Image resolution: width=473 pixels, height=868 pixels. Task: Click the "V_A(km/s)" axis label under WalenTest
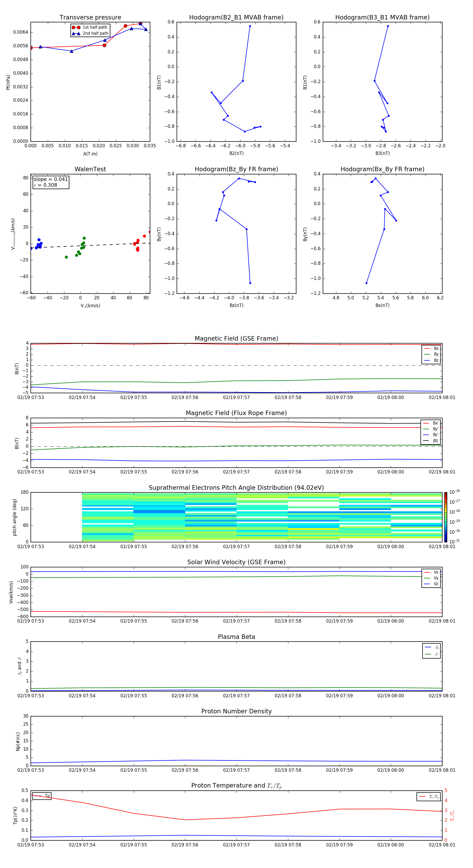pos(90,306)
